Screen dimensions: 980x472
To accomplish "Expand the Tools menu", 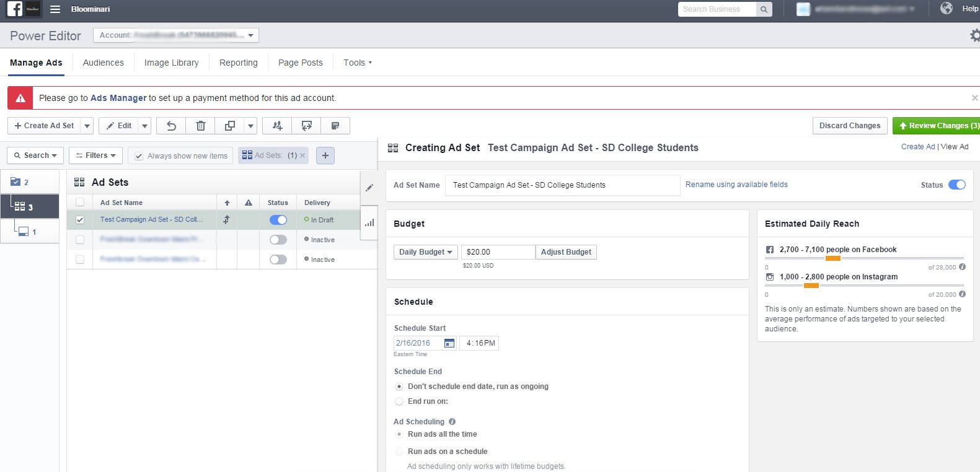I will tap(357, 63).
